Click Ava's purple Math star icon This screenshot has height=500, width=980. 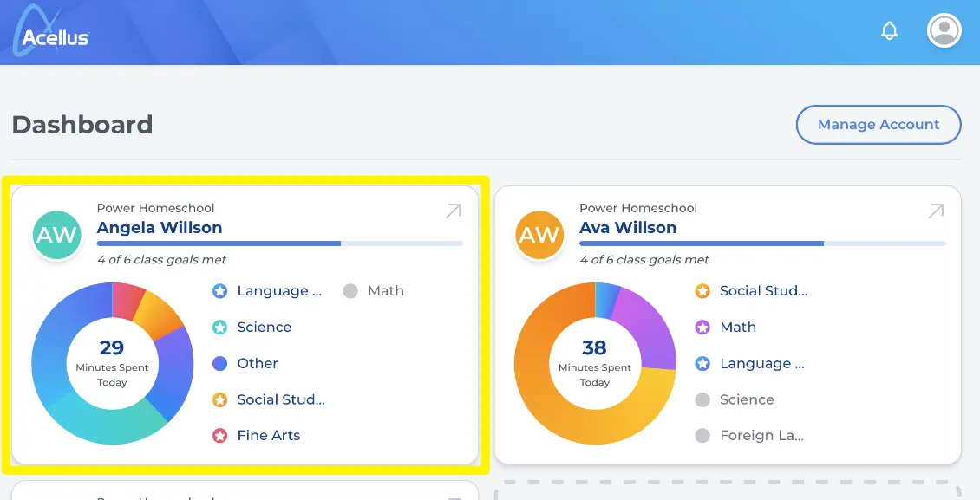click(702, 327)
